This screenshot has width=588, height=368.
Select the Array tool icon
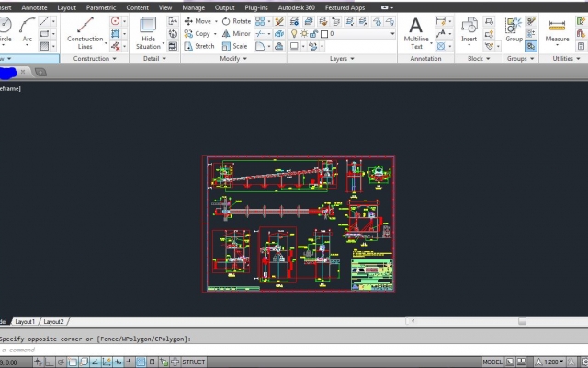[259, 21]
